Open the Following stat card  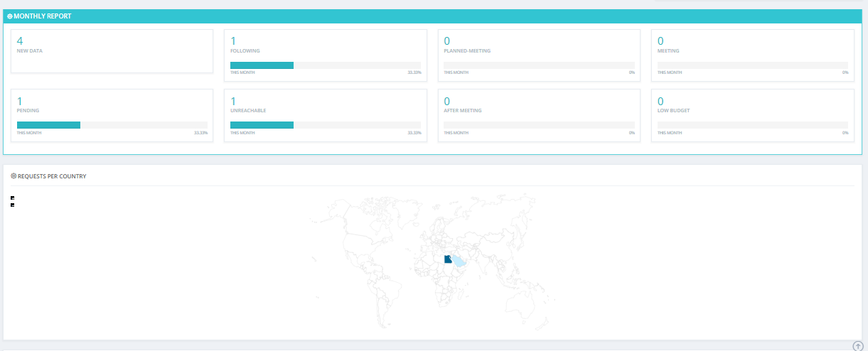pos(326,55)
